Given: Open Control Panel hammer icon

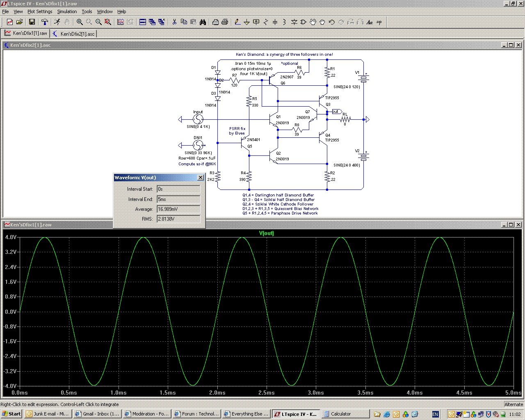Looking at the screenshot, I should tap(45, 22).
